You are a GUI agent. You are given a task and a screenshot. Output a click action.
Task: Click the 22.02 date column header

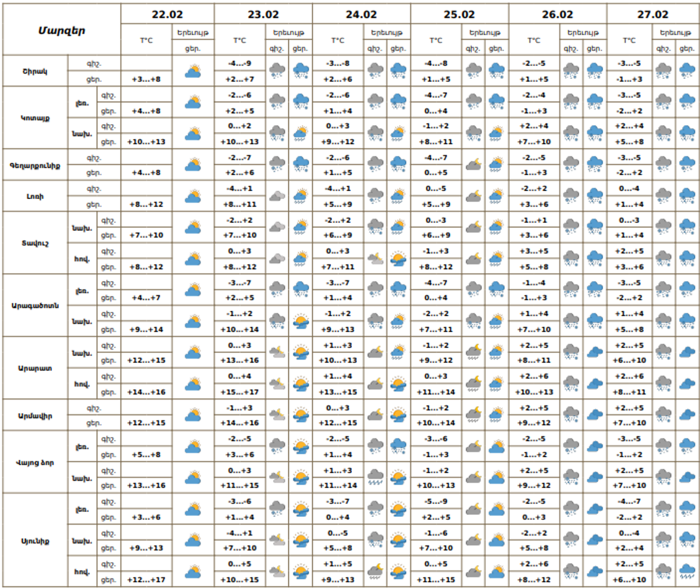[167, 15]
